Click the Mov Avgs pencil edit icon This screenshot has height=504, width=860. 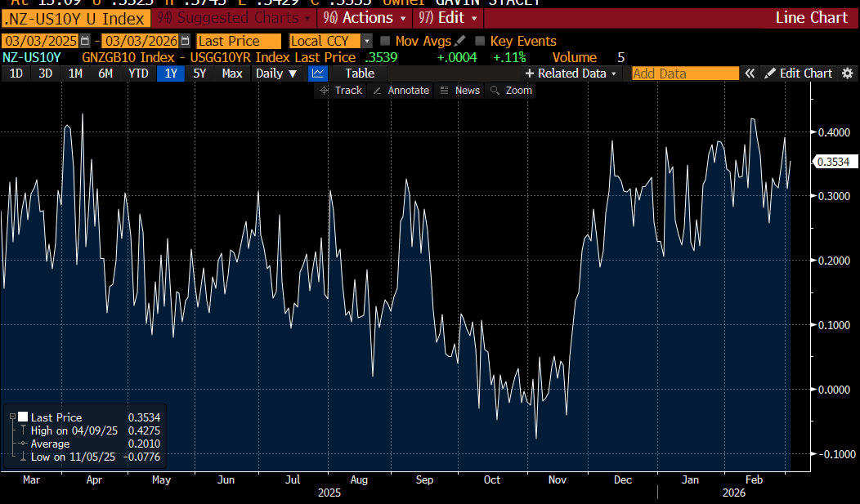click(x=460, y=41)
